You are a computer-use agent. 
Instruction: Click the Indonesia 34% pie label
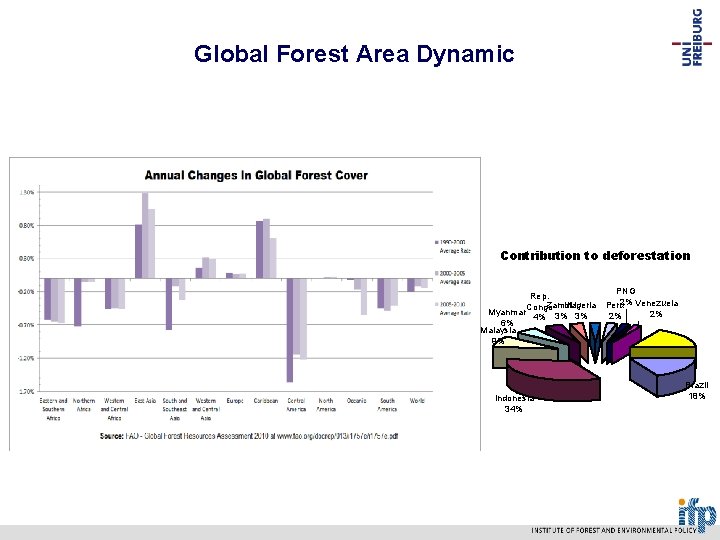514,403
